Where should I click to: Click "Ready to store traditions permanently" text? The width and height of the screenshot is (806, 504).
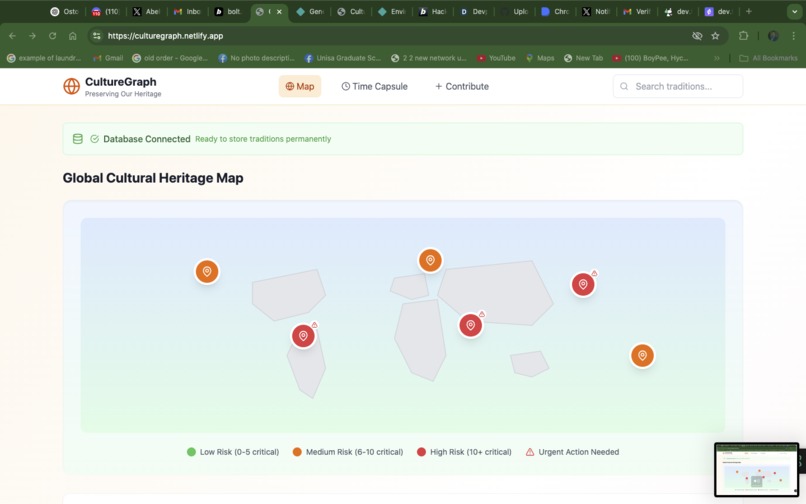tap(263, 139)
